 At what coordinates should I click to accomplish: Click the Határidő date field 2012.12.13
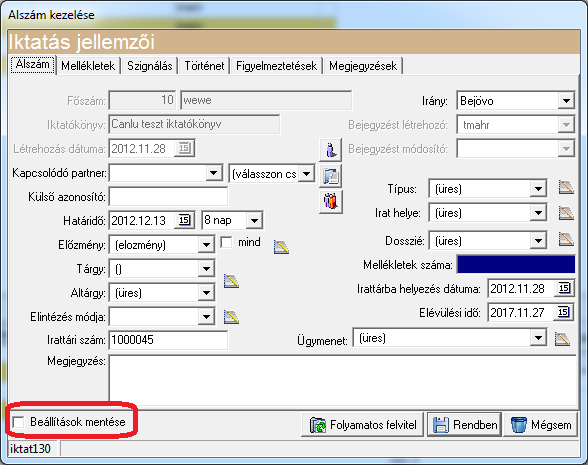[142, 220]
